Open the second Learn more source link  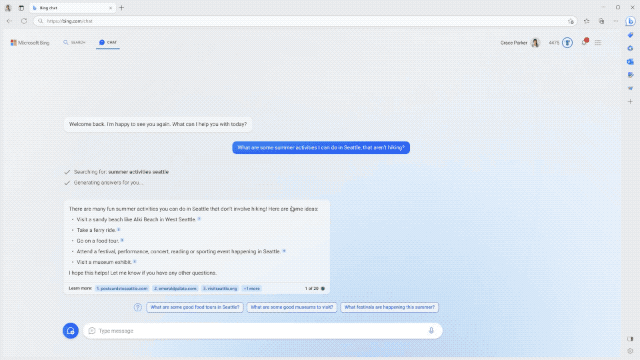pos(176,288)
